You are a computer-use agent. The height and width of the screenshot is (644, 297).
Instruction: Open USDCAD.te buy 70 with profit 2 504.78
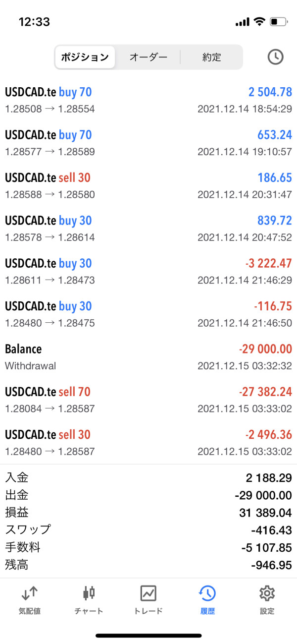[x=148, y=100]
